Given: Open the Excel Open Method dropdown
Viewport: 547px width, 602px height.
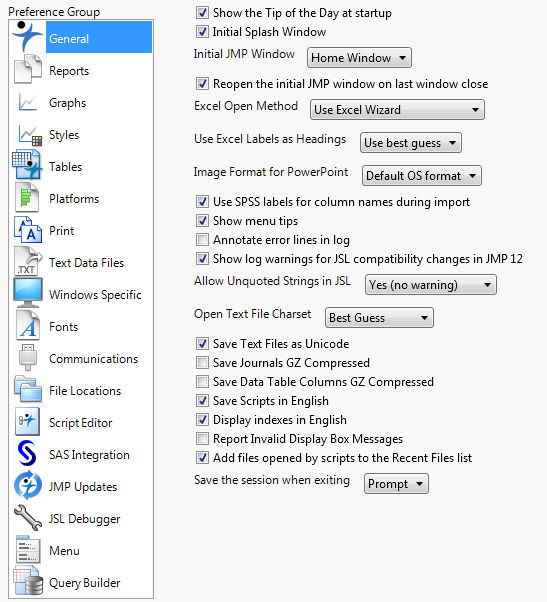Looking at the screenshot, I should click(397, 110).
